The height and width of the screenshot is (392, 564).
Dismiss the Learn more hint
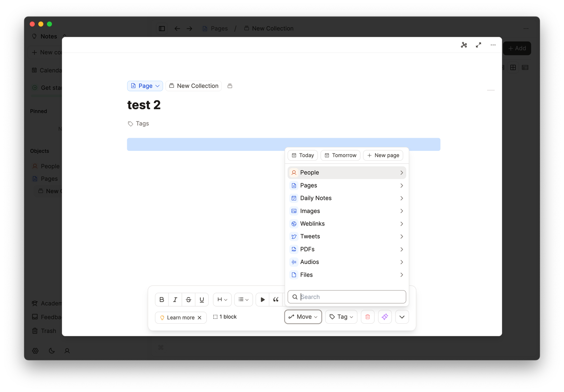[200, 318]
